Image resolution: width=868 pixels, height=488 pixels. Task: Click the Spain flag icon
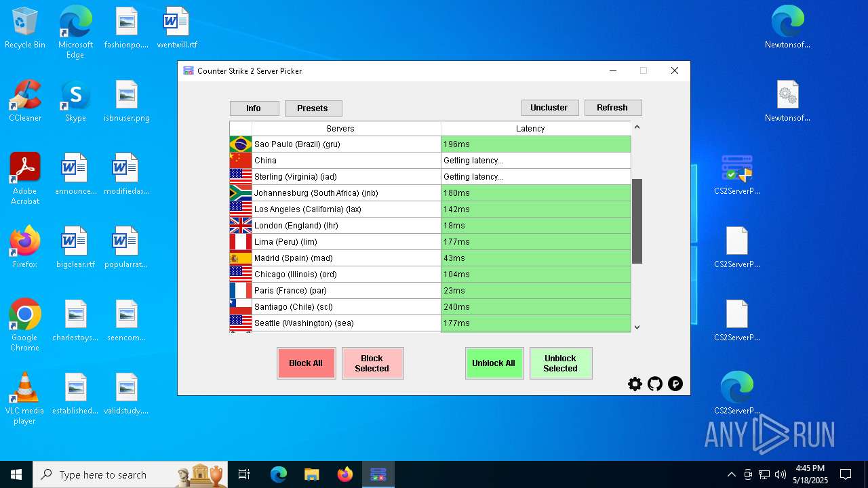[x=241, y=258]
